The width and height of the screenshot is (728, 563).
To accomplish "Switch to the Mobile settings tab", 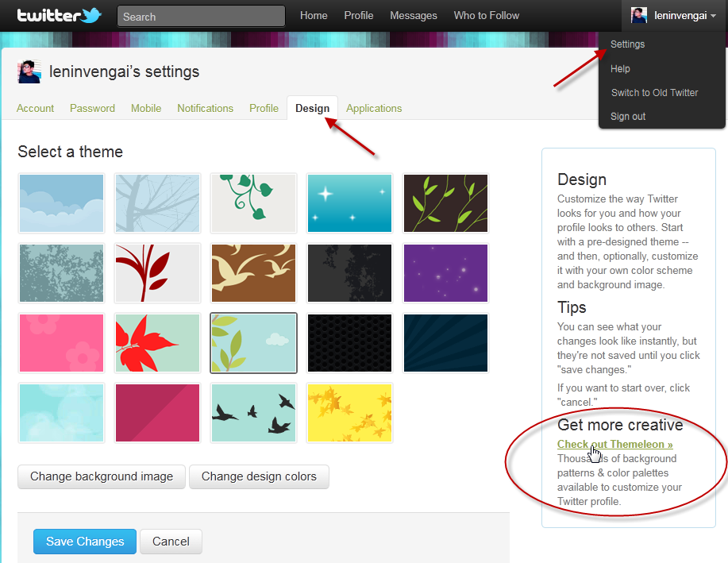I will pyautogui.click(x=146, y=108).
